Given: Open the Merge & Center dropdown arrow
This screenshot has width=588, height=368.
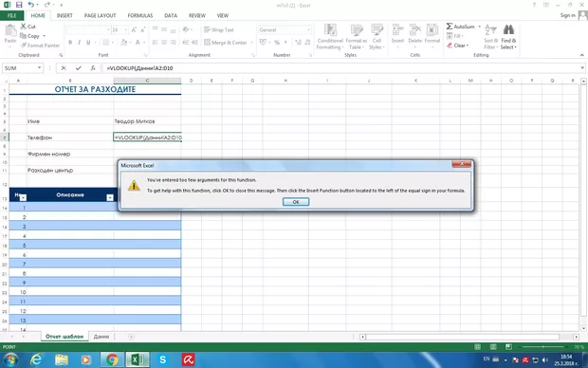Looking at the screenshot, I should pyautogui.click(x=251, y=43).
